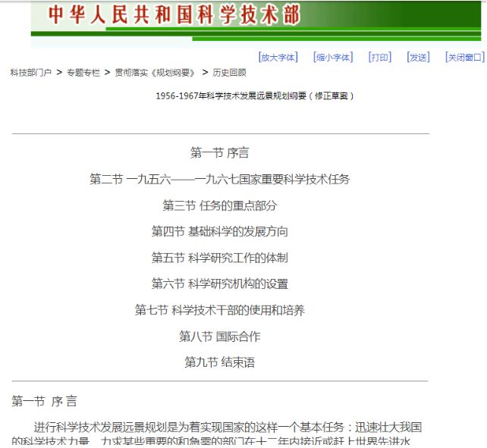Click the 中华人民共和国科学技术部 header banner
Viewport: 487px width, 448px height.
[x=174, y=14]
